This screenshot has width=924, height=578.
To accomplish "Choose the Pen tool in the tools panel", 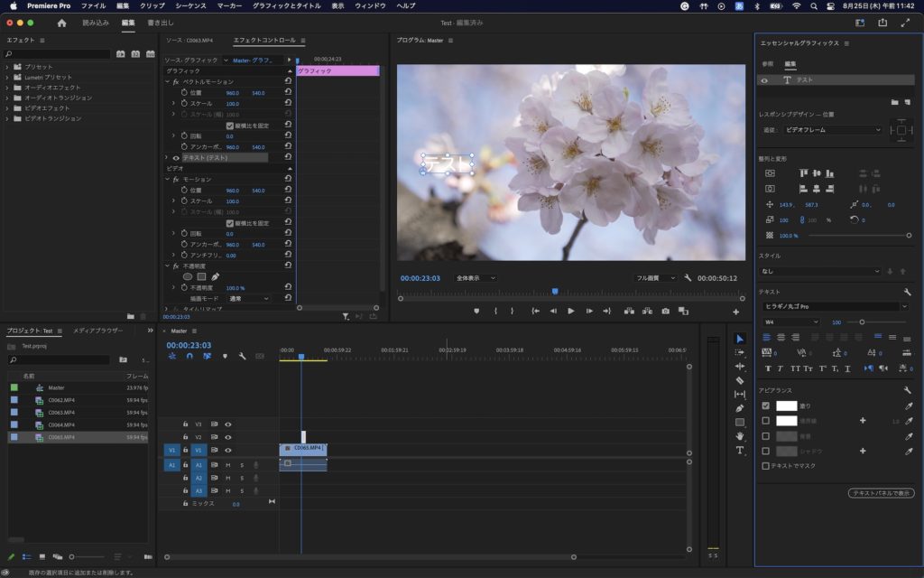I will pos(740,408).
